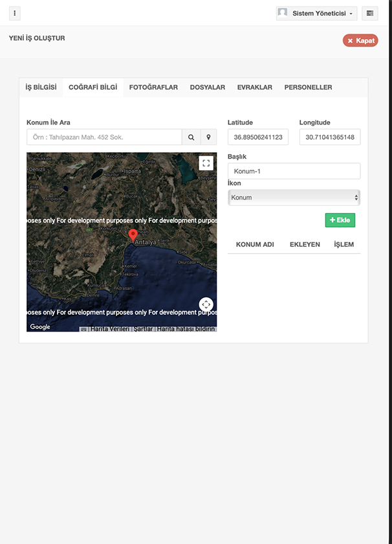The width and height of the screenshot is (392, 544).
Task: Click the three-dot menu icon at top left
Action: click(x=15, y=13)
